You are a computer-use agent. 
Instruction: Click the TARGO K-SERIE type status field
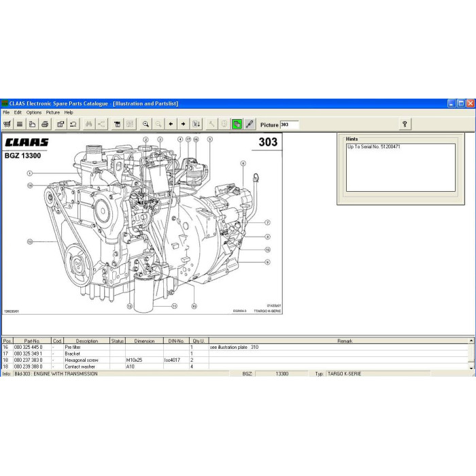(x=378, y=374)
